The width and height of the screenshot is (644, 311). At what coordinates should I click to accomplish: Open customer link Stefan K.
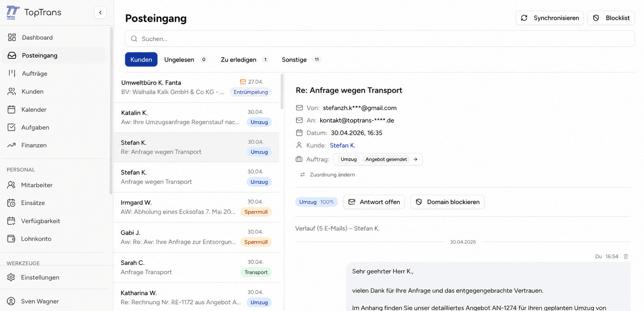[342, 145]
